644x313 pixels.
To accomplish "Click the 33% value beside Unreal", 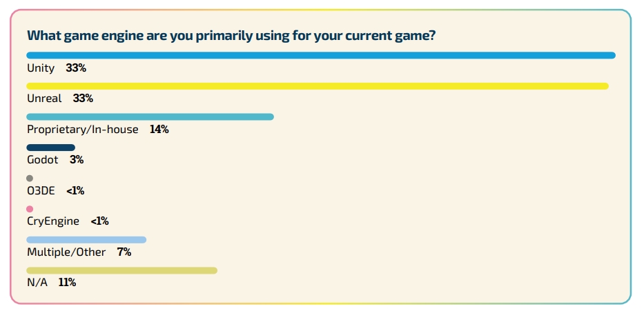I will point(83,99).
